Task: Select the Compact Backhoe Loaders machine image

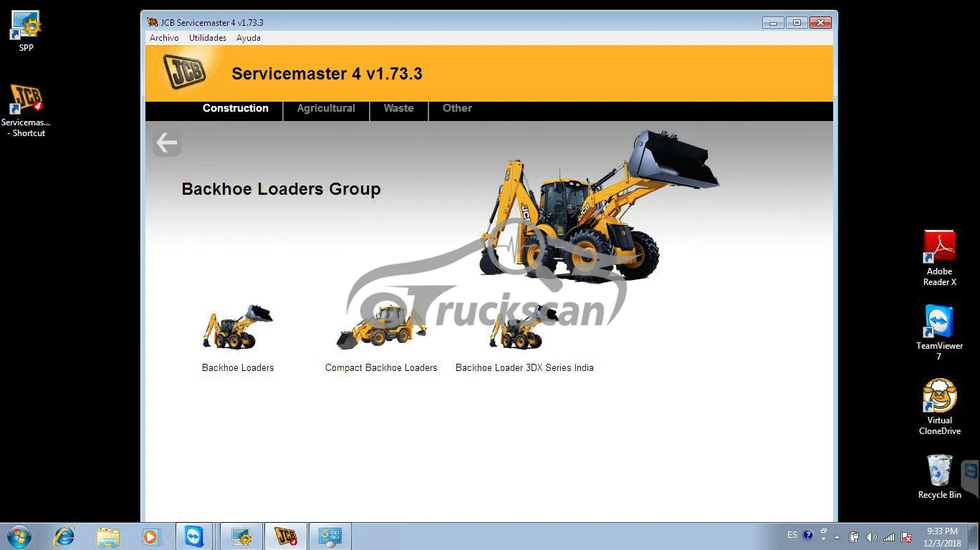Action: pos(381,327)
